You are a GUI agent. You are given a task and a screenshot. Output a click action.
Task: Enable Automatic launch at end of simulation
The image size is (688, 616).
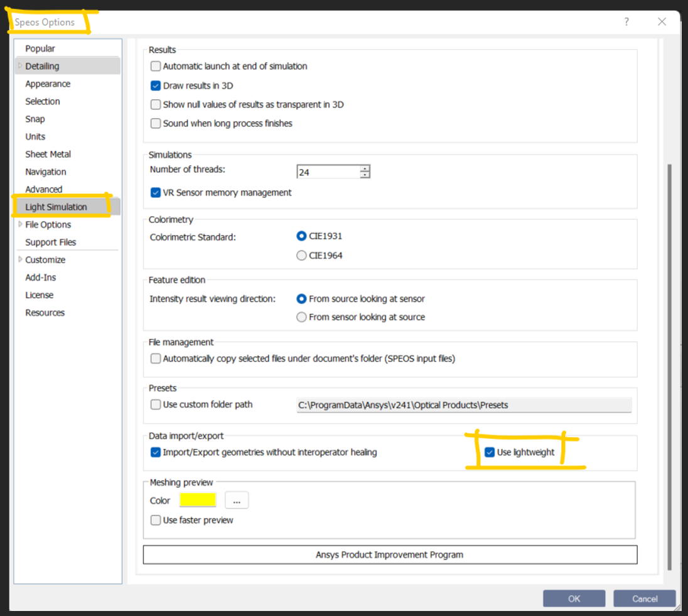155,67
